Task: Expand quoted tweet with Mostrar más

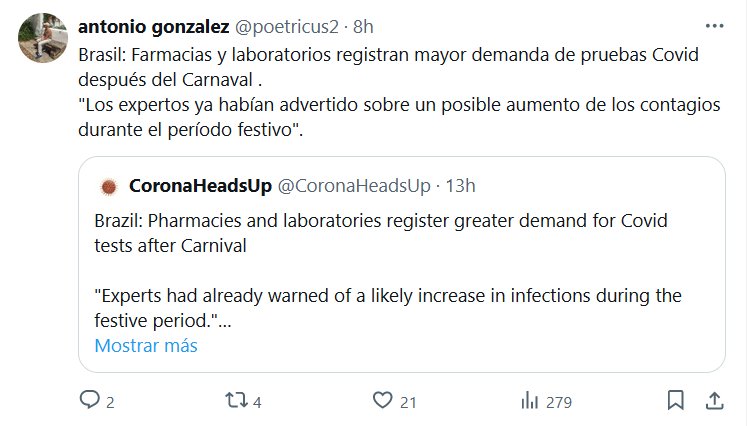Action: coord(146,346)
